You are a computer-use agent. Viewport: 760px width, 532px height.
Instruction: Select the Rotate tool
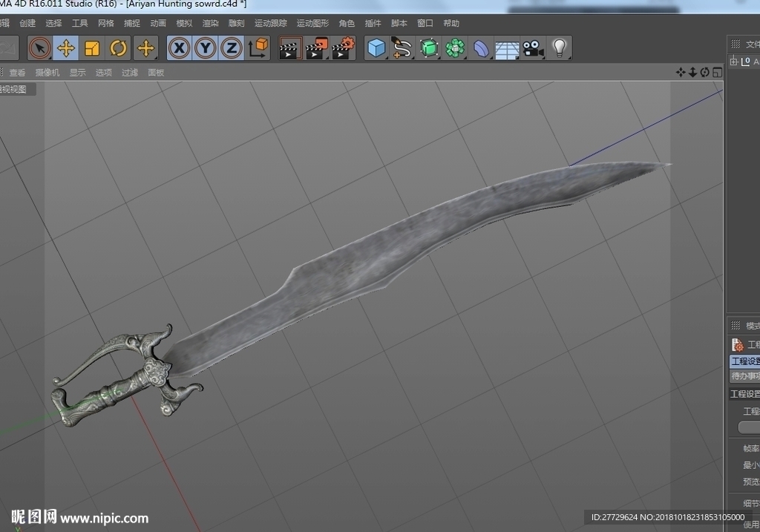pyautogui.click(x=118, y=48)
